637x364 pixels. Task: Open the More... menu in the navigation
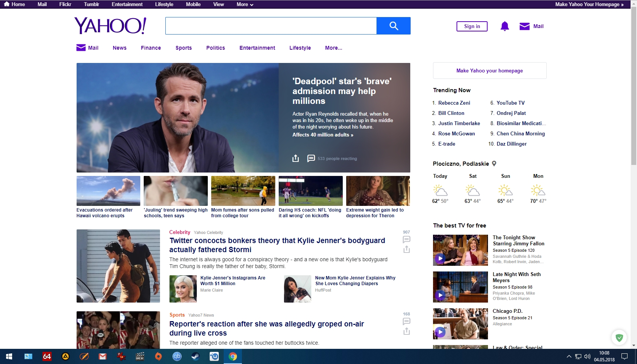[x=333, y=48]
